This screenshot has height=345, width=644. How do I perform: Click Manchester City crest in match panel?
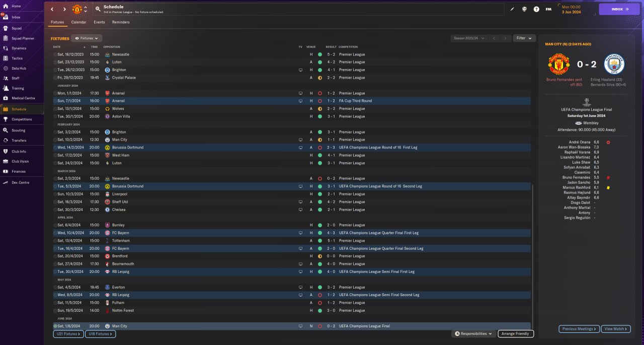click(614, 64)
